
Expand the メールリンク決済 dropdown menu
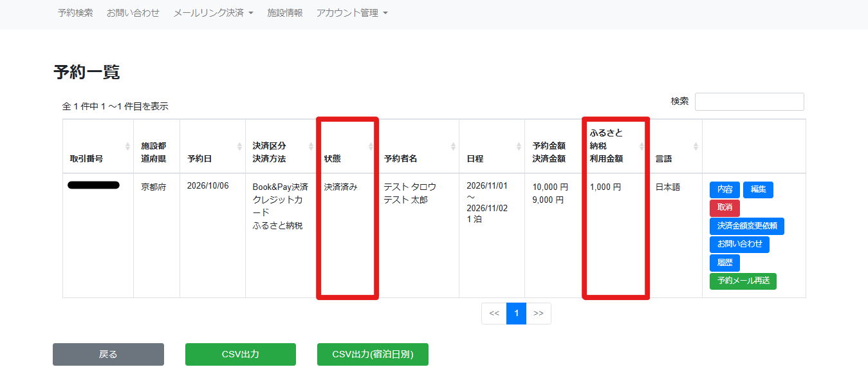213,13
